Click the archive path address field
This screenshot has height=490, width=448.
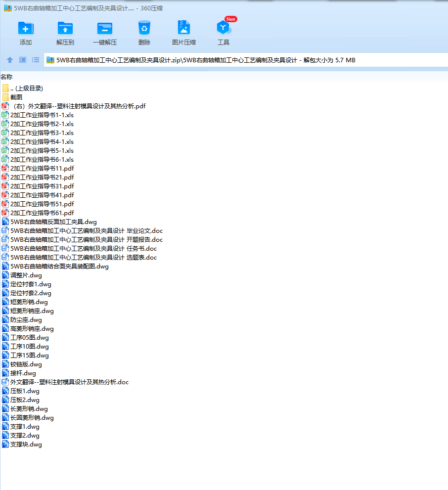(x=246, y=60)
